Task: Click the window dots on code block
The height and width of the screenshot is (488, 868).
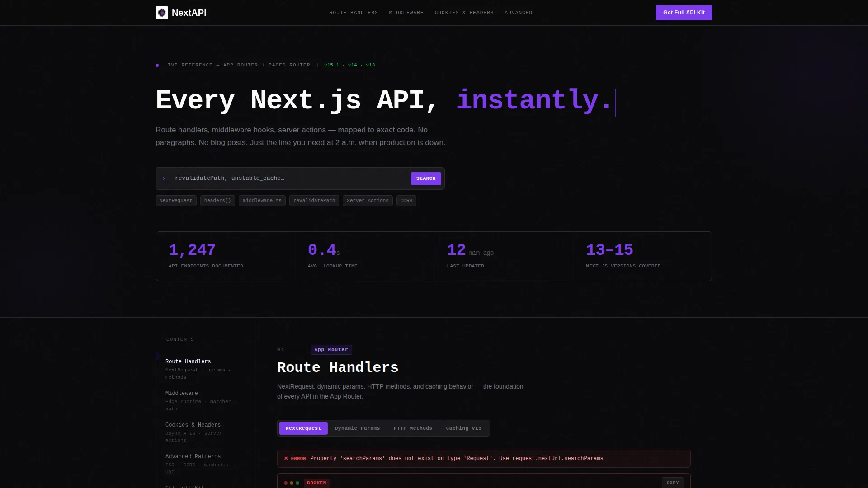Action: pyautogui.click(x=292, y=483)
